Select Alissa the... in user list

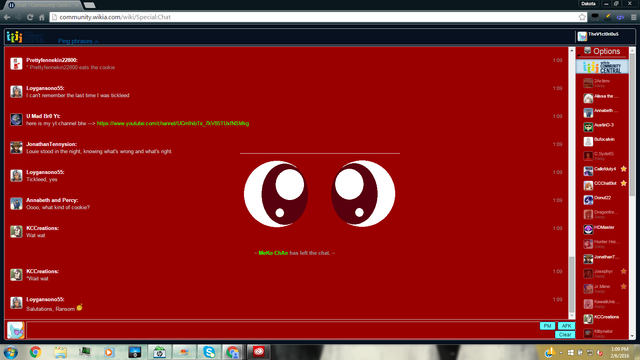[x=602, y=98]
